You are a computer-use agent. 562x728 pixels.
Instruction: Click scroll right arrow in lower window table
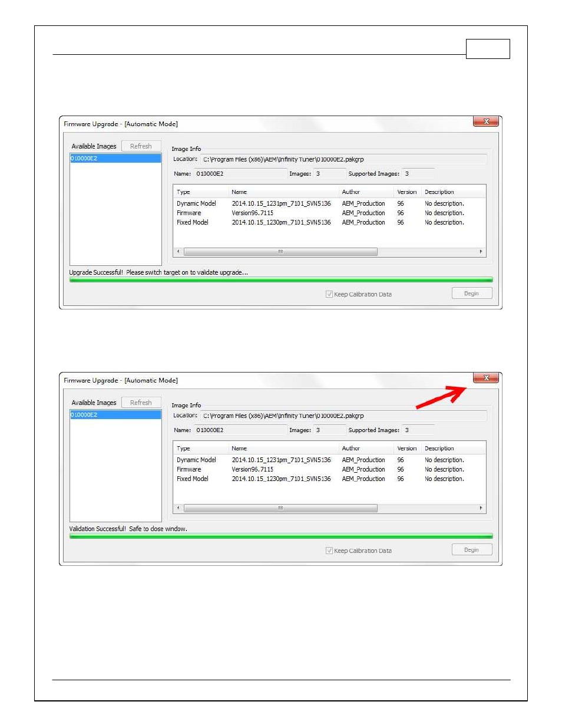pos(481,508)
